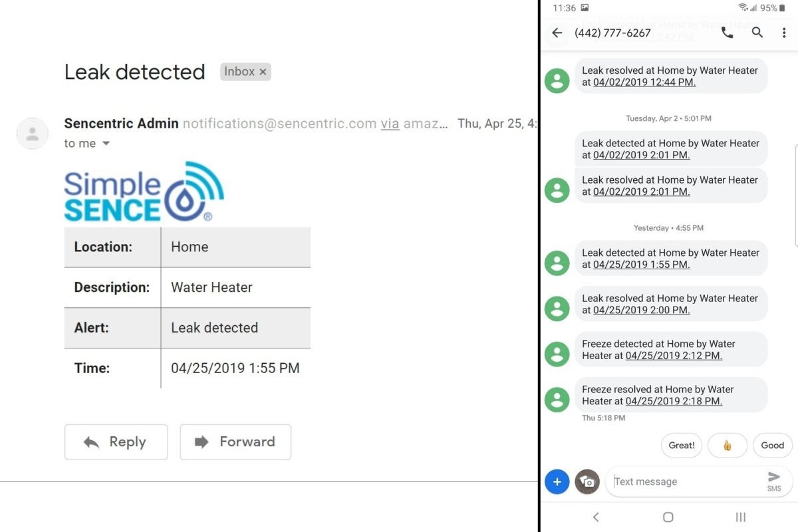The image size is (798, 532).
Task: Click the 'Leak detected' alert table cell
Action: tap(235, 328)
